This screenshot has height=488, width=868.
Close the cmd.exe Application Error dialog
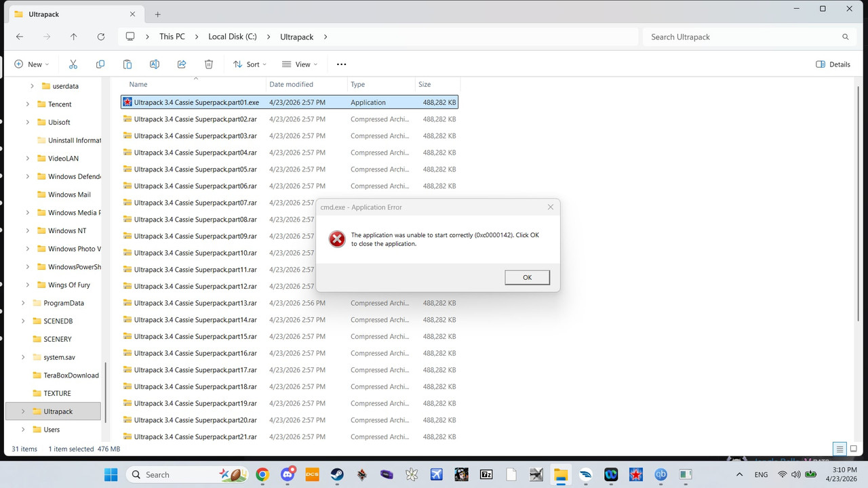point(550,207)
